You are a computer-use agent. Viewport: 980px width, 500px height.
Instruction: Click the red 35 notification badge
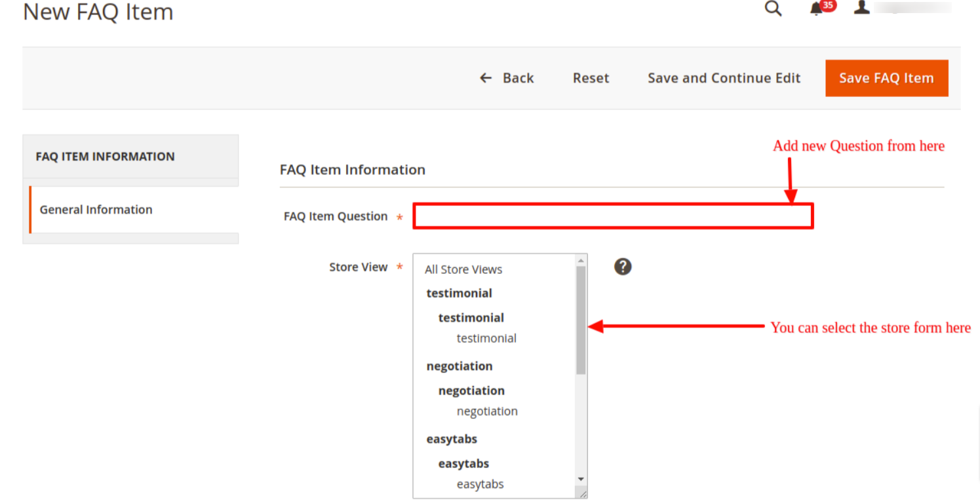(829, 5)
